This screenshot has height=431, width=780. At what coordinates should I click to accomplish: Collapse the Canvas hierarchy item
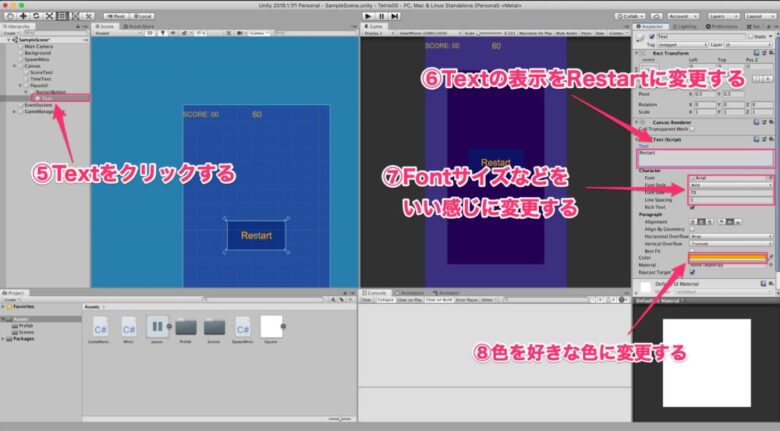point(14,66)
